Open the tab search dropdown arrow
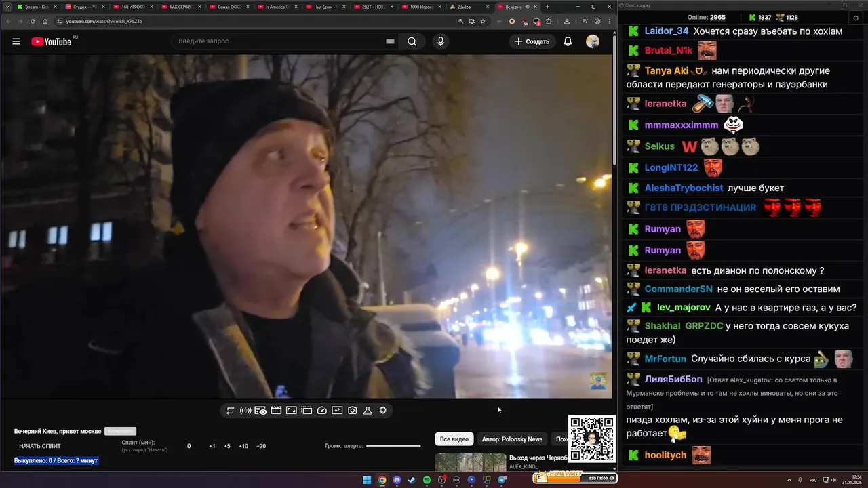The image size is (868, 488). point(7,7)
